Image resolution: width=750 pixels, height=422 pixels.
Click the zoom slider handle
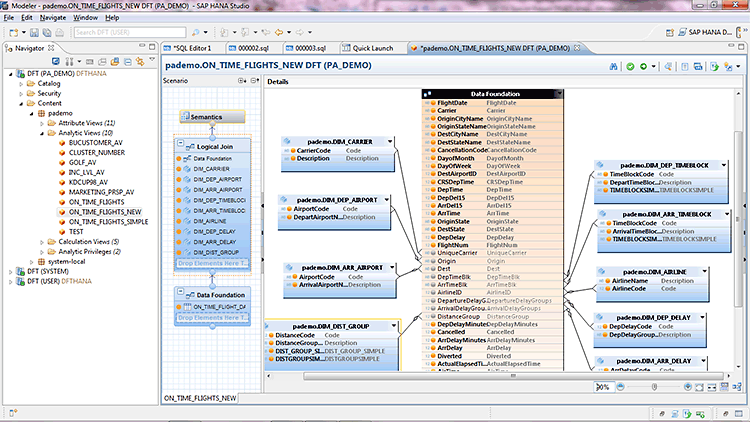pyautogui.click(x=654, y=387)
